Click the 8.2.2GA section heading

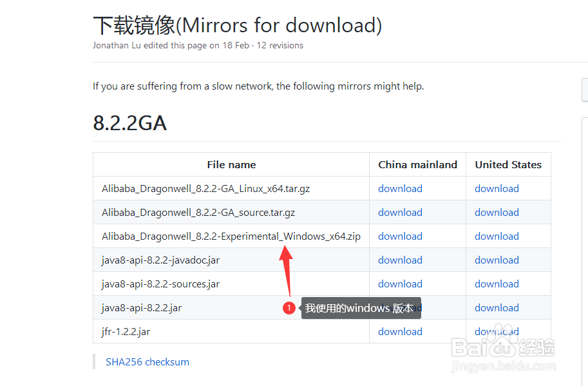(x=129, y=122)
